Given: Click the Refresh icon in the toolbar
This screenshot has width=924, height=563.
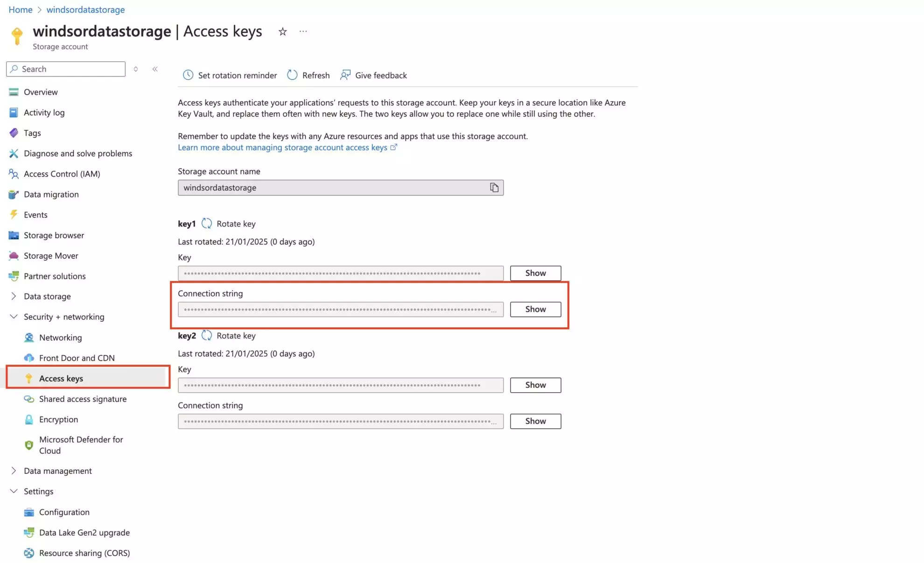Looking at the screenshot, I should tap(292, 75).
